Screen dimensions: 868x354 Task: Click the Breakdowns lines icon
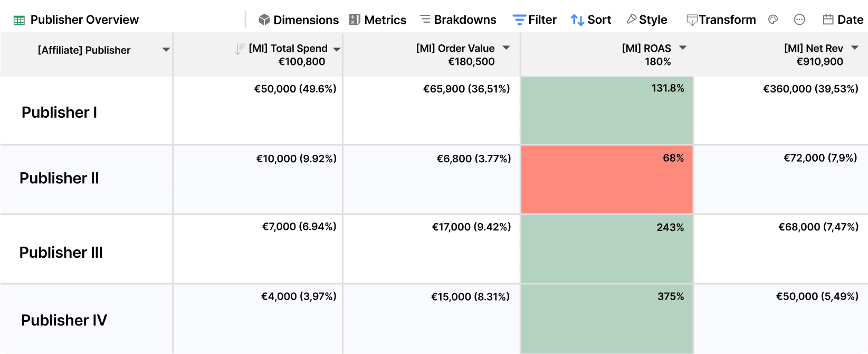tap(425, 19)
